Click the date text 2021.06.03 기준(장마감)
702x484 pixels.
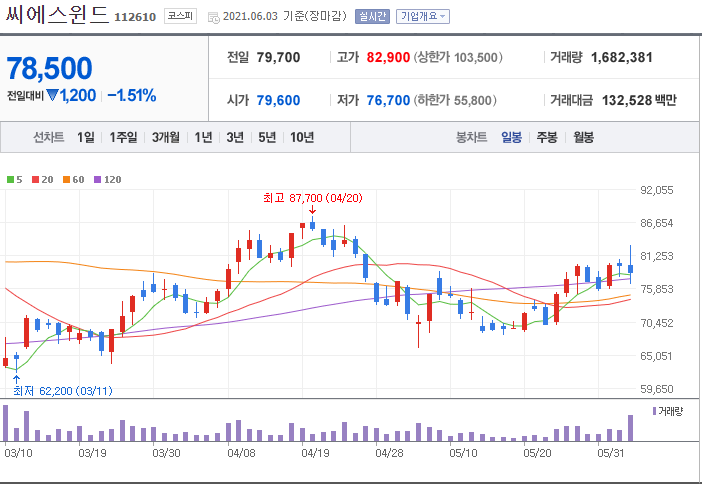click(285, 16)
